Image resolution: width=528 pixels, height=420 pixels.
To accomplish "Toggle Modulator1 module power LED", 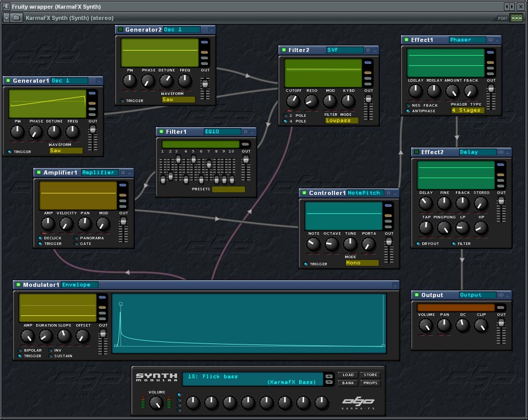I will point(18,285).
